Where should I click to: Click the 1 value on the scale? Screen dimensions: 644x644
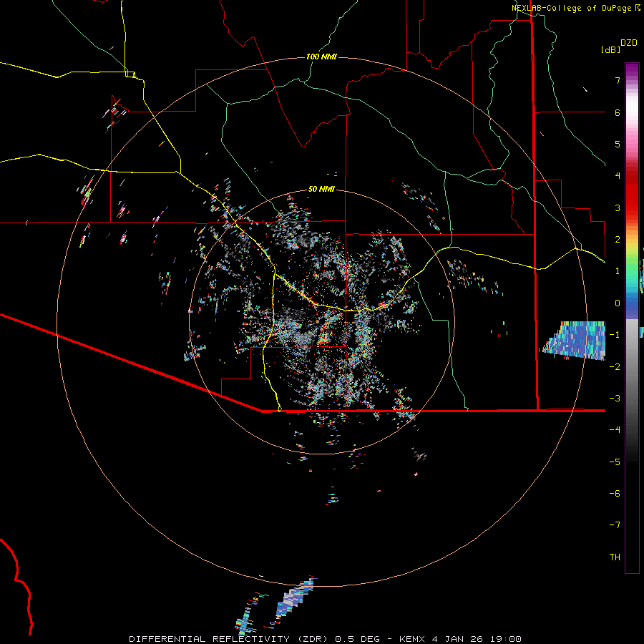coord(618,271)
